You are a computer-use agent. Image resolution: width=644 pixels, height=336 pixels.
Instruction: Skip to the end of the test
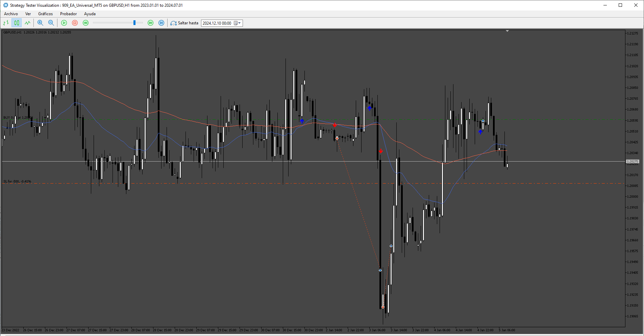coord(162,23)
